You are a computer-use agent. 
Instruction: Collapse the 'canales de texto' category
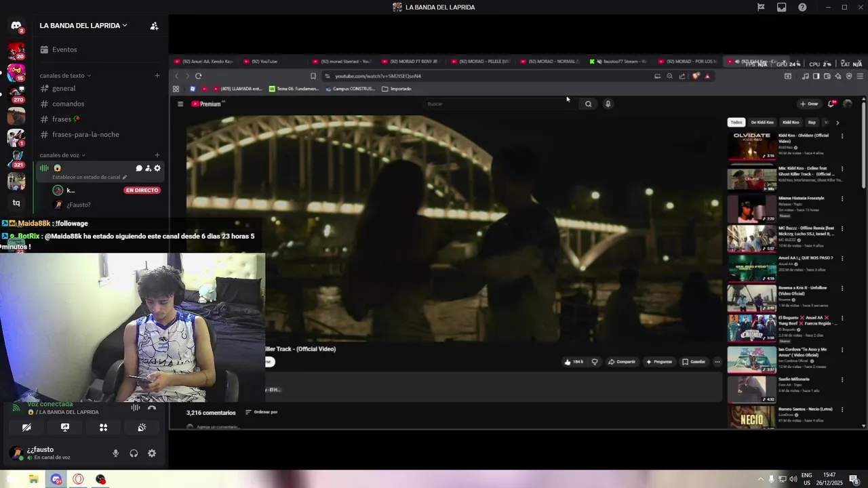point(65,76)
